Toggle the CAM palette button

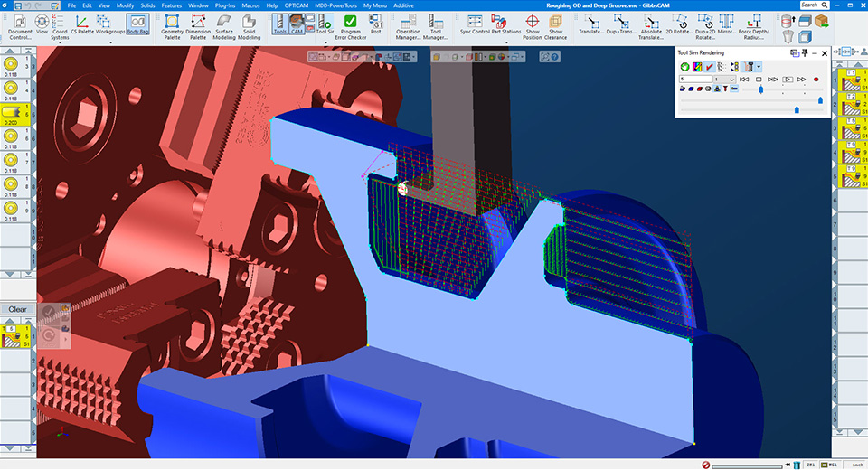coord(297,23)
